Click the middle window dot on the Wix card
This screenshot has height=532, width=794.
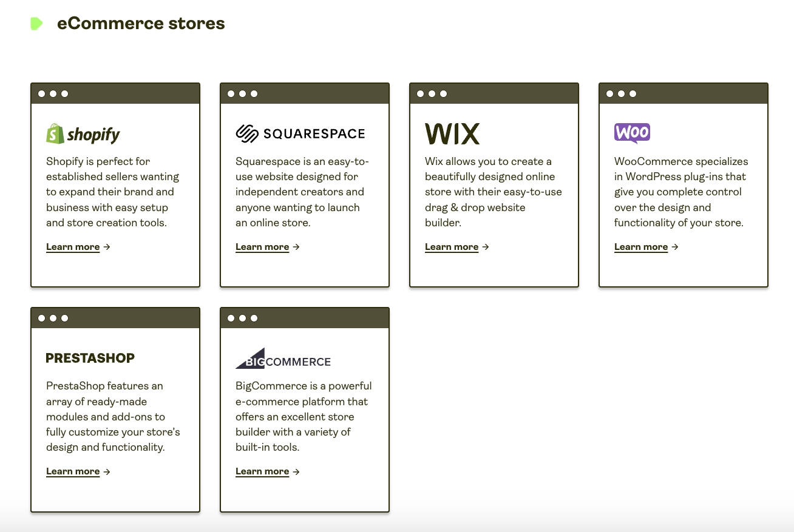431,93
